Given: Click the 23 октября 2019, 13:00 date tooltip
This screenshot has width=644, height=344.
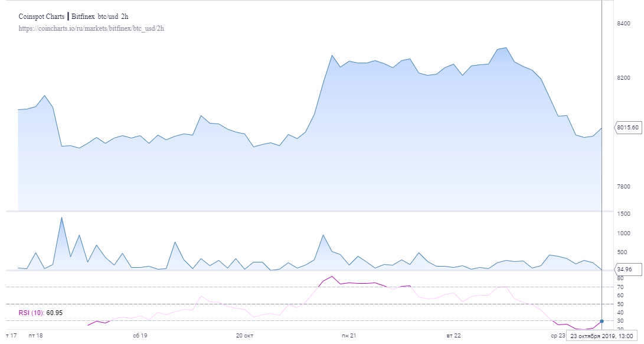Looking at the screenshot, I should coord(601,336).
